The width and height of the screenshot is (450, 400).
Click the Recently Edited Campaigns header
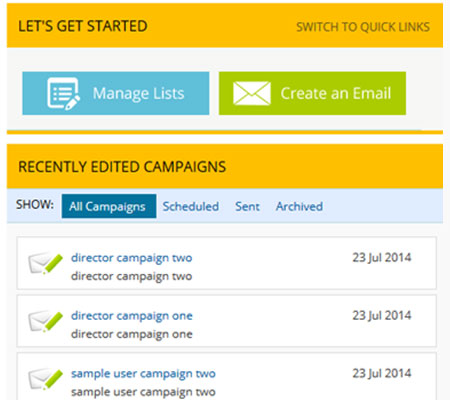tap(122, 167)
